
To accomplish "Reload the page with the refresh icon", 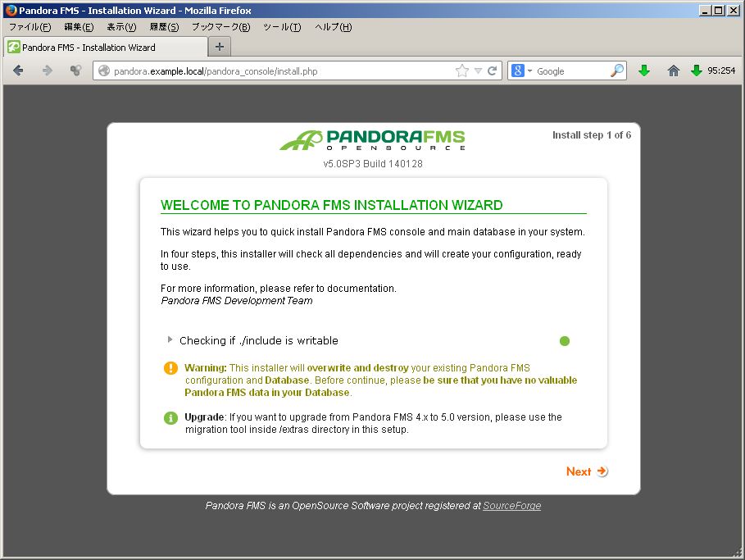I will (493, 71).
